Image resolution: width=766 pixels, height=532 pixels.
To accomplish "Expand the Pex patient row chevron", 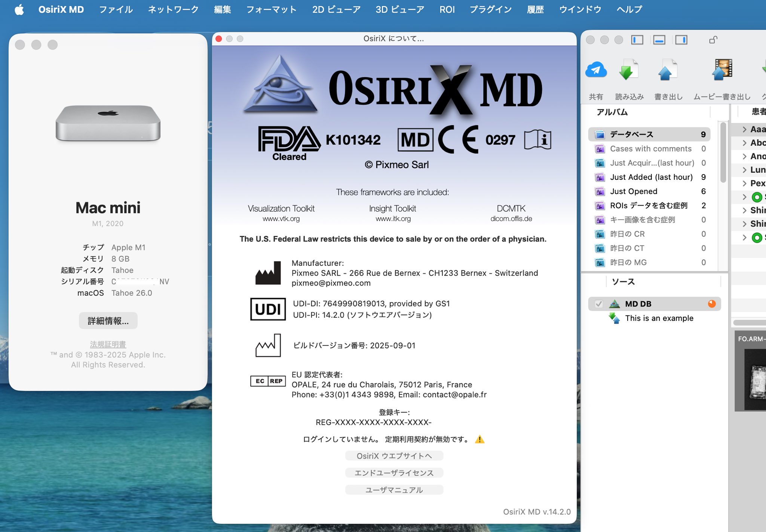I will click(x=744, y=183).
